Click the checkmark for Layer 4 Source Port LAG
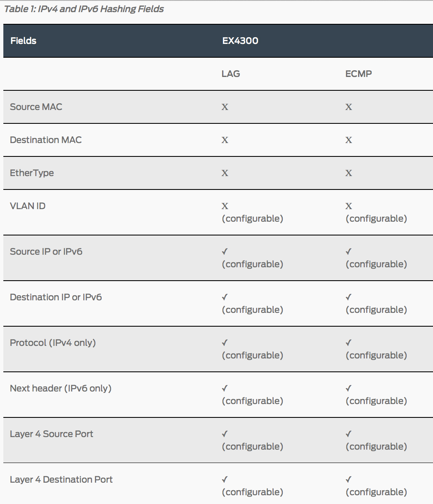This screenshot has width=433, height=504. click(x=225, y=434)
